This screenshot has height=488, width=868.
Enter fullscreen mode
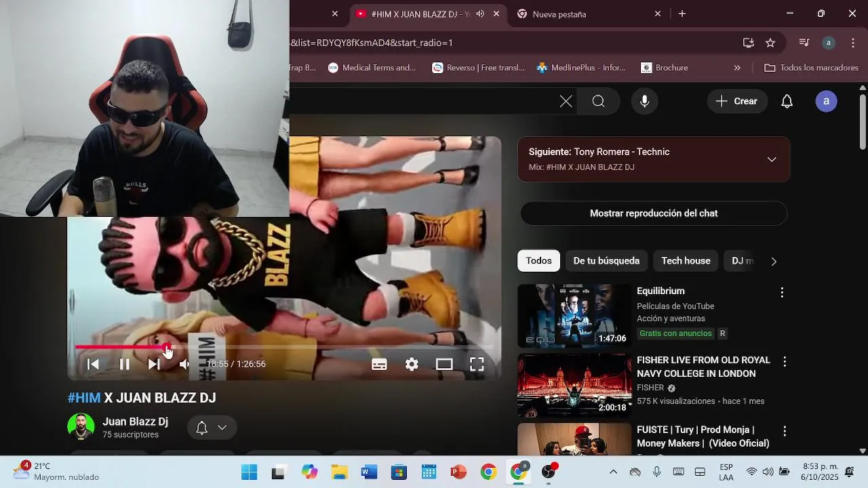477,364
